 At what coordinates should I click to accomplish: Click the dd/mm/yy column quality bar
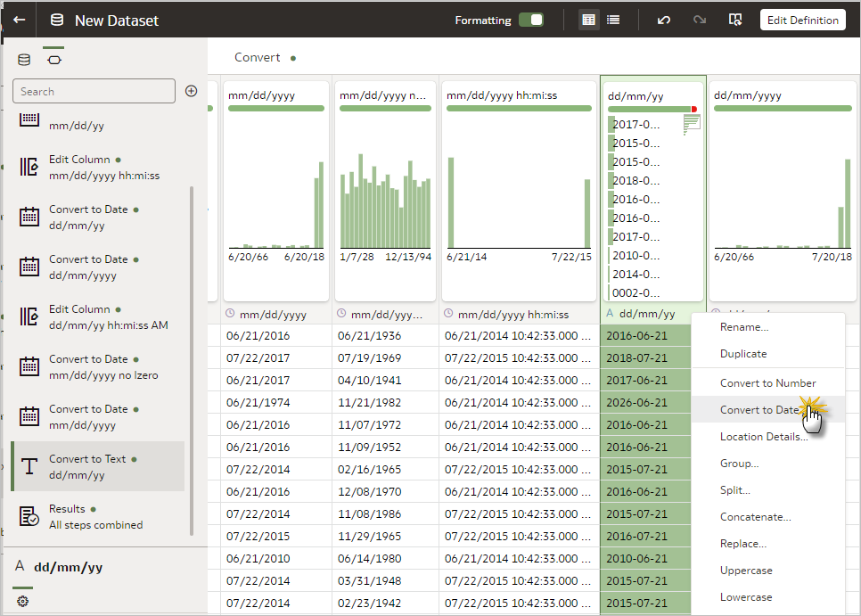[649, 109]
